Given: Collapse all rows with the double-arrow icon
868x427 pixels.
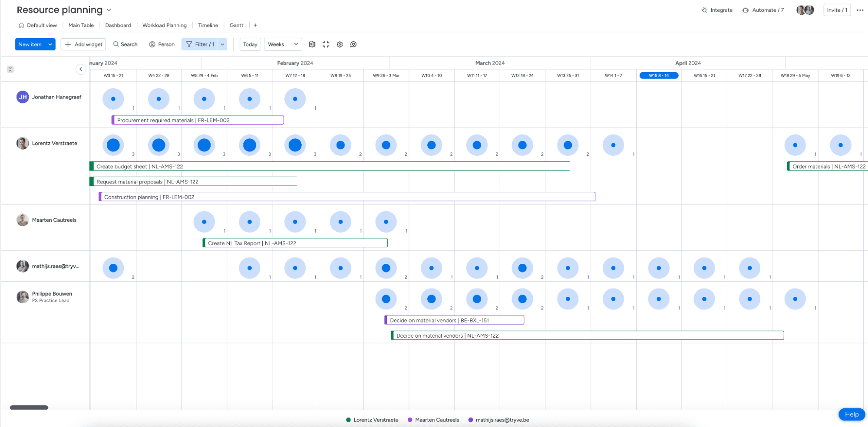Looking at the screenshot, I should click(10, 69).
